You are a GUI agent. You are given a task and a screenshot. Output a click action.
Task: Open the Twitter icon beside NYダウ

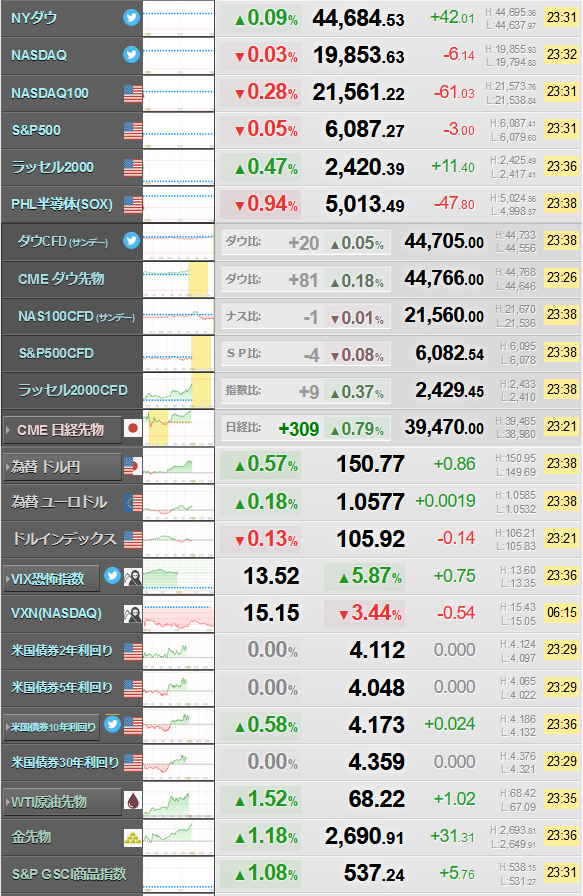click(131, 18)
